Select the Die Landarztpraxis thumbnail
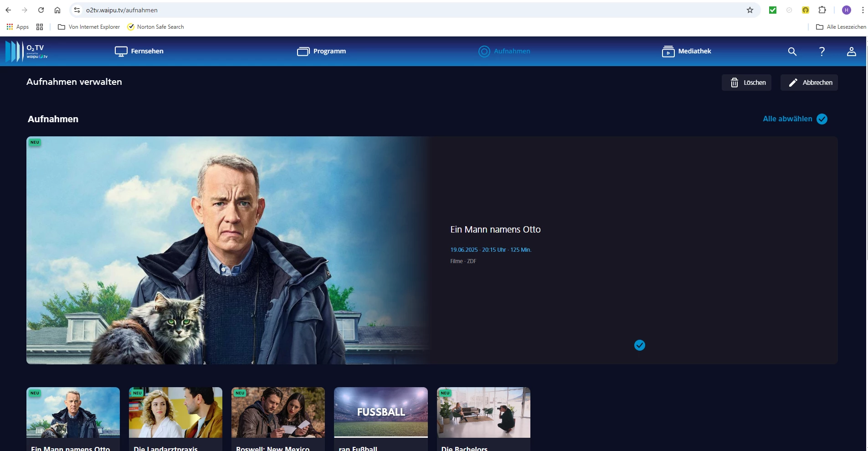 click(x=175, y=413)
